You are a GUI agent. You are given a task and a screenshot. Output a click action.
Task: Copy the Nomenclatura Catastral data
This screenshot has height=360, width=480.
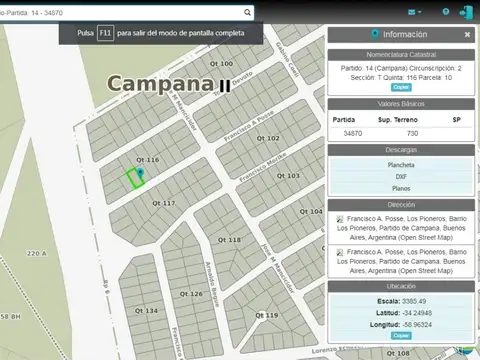tap(401, 87)
